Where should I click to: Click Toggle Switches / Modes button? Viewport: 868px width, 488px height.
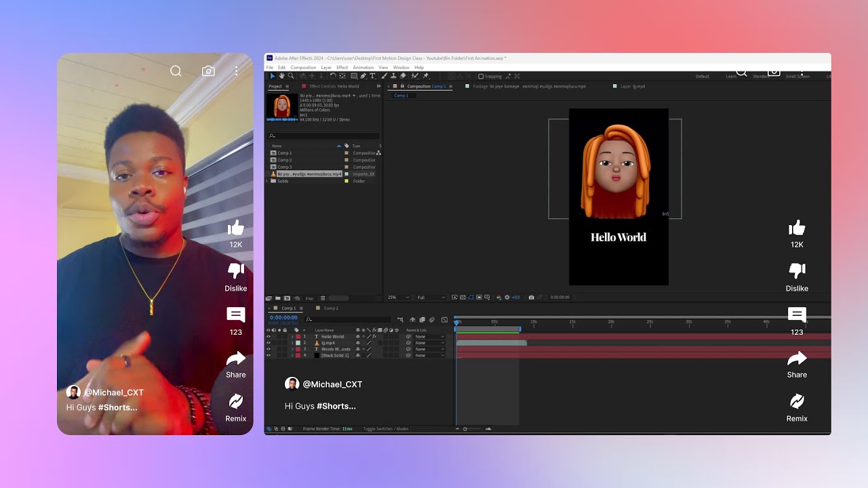tap(386, 429)
